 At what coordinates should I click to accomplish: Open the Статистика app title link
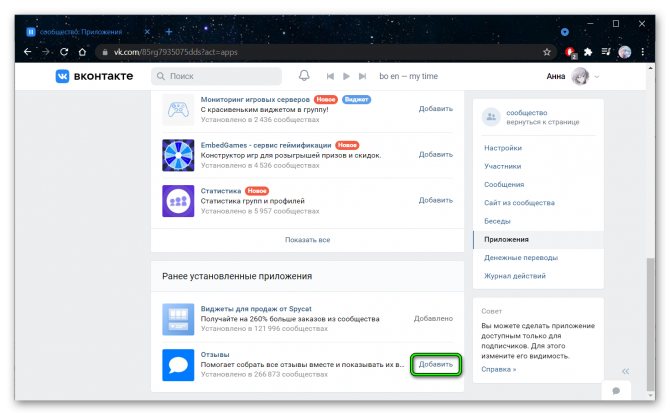[x=220, y=191]
